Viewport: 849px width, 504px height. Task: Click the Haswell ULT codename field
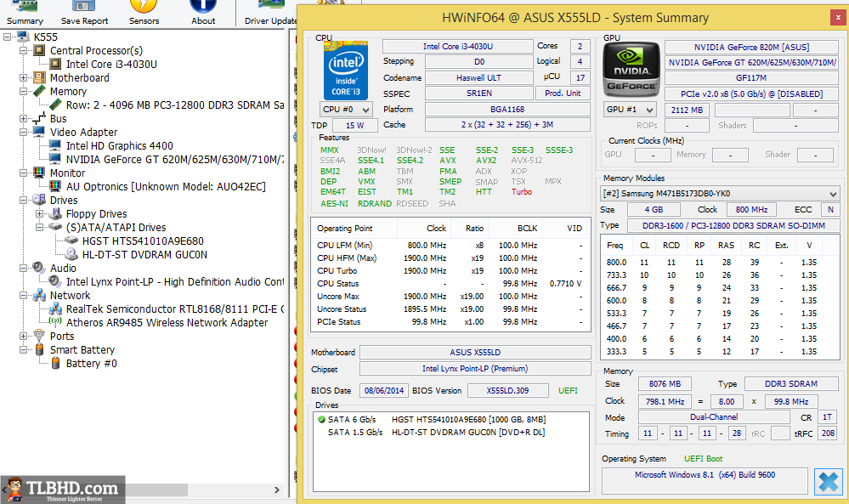click(x=478, y=77)
